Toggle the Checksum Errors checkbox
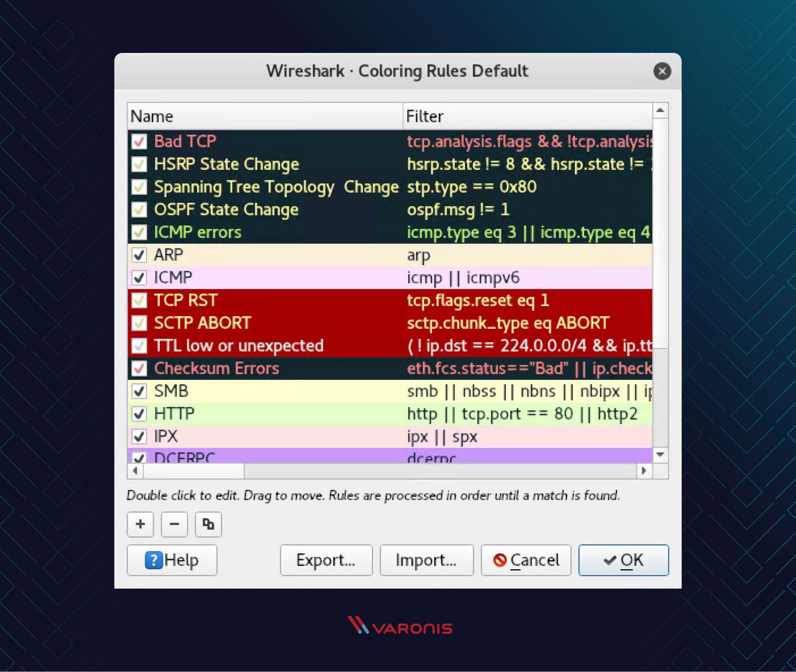Image resolution: width=796 pixels, height=672 pixels. coord(139,369)
